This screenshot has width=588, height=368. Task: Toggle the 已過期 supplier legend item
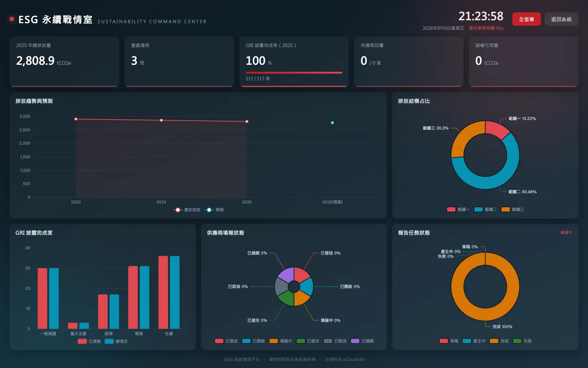(x=362, y=341)
